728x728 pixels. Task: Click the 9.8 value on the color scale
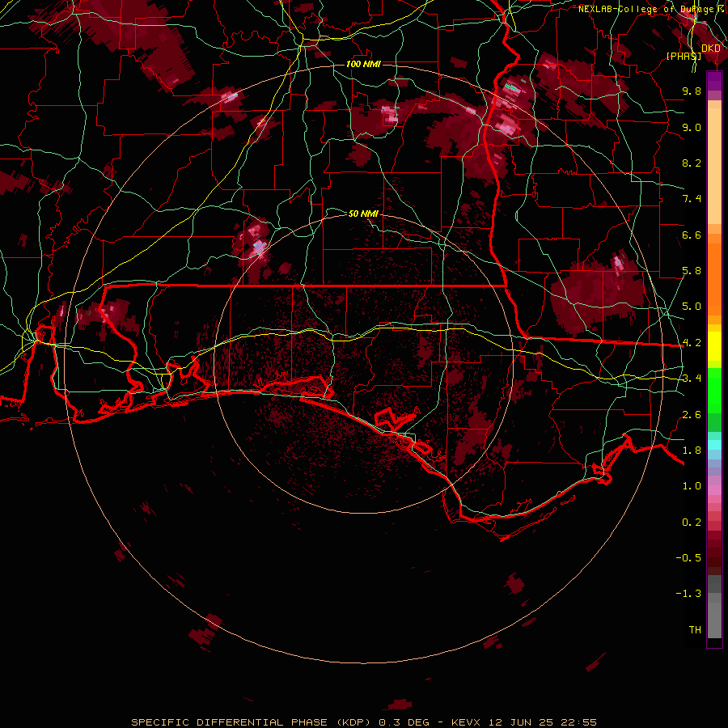(x=692, y=91)
